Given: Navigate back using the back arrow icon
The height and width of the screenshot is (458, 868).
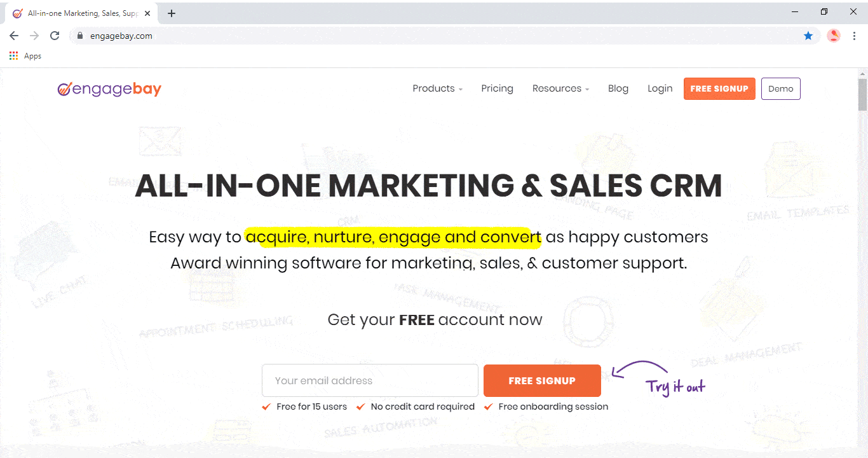Looking at the screenshot, I should coord(13,36).
